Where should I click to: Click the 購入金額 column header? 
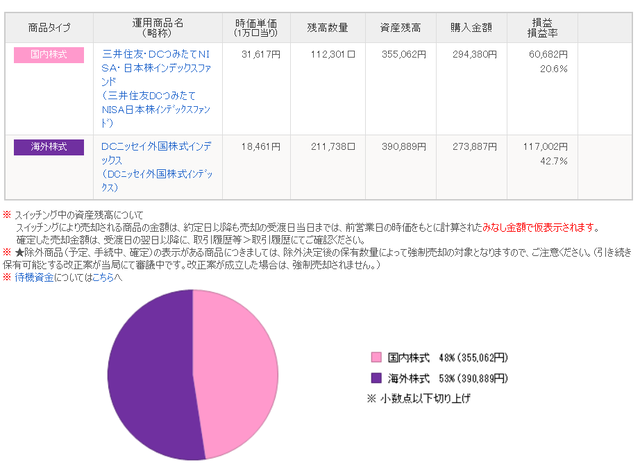pyautogui.click(x=471, y=28)
